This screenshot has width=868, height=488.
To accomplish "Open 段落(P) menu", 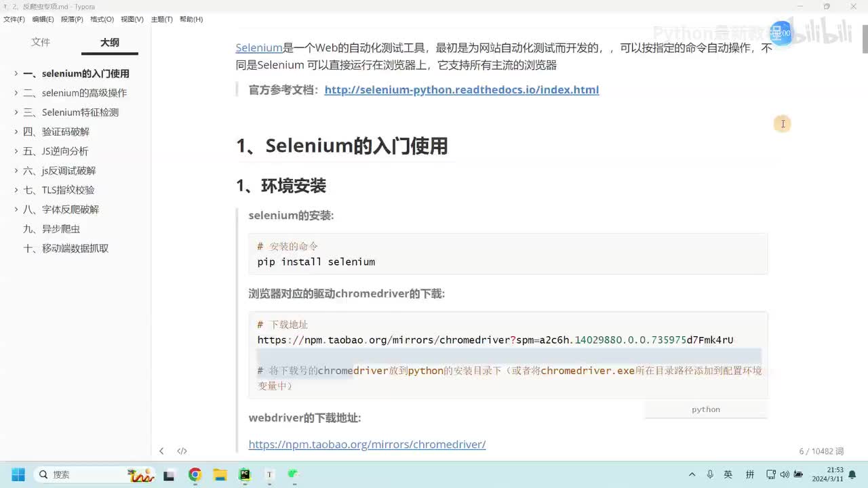I will [72, 19].
